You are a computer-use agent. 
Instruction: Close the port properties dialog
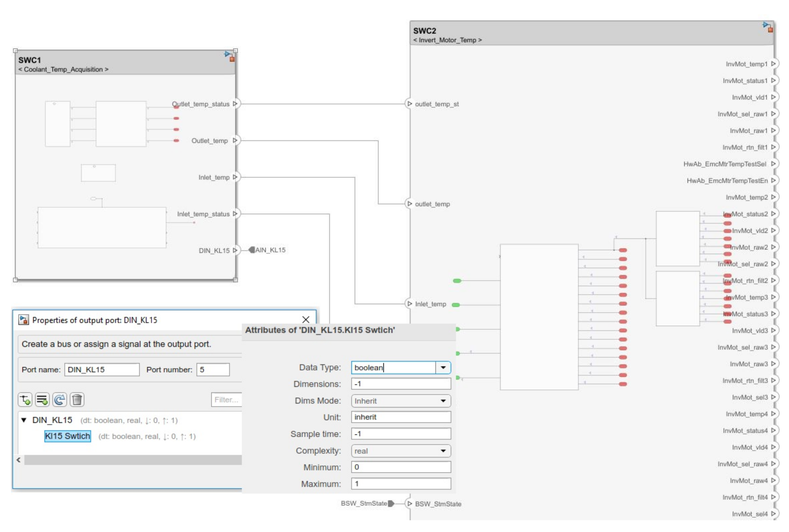[x=306, y=320]
